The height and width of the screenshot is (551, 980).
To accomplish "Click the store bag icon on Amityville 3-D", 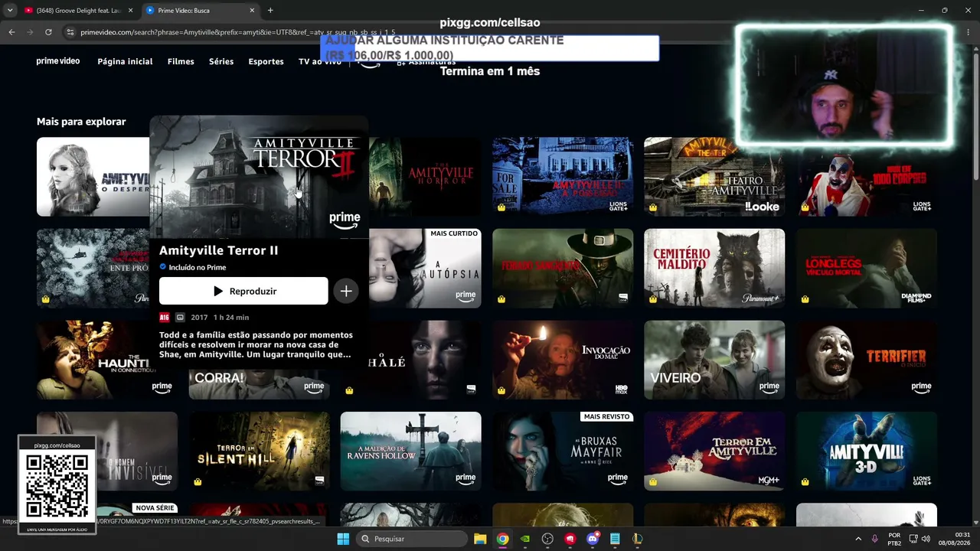I will click(805, 482).
